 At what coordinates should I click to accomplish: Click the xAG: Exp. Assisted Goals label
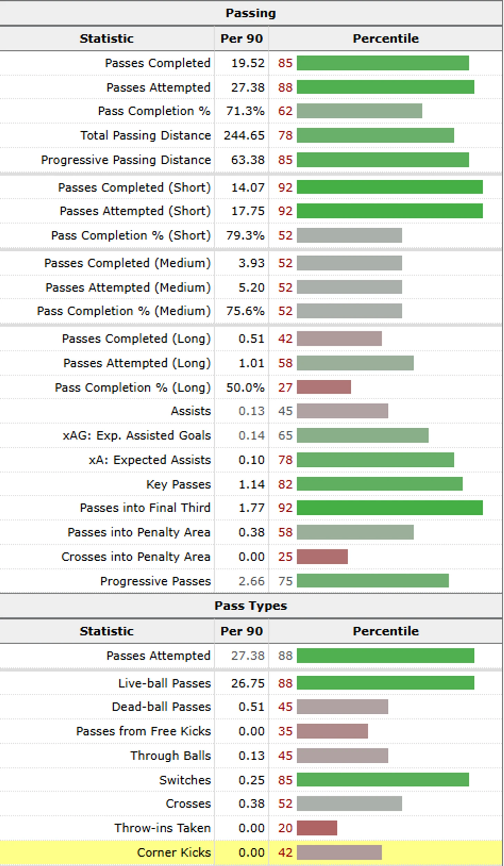136,436
